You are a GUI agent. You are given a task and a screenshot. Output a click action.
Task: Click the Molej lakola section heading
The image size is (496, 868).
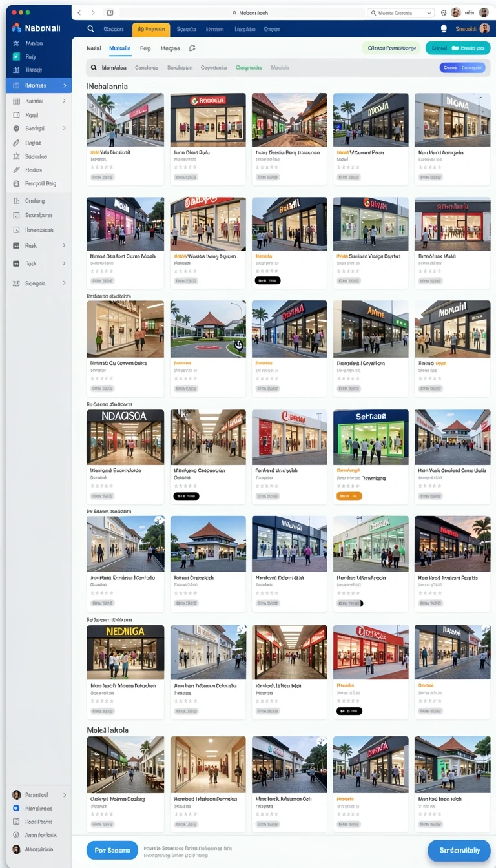[x=108, y=730]
